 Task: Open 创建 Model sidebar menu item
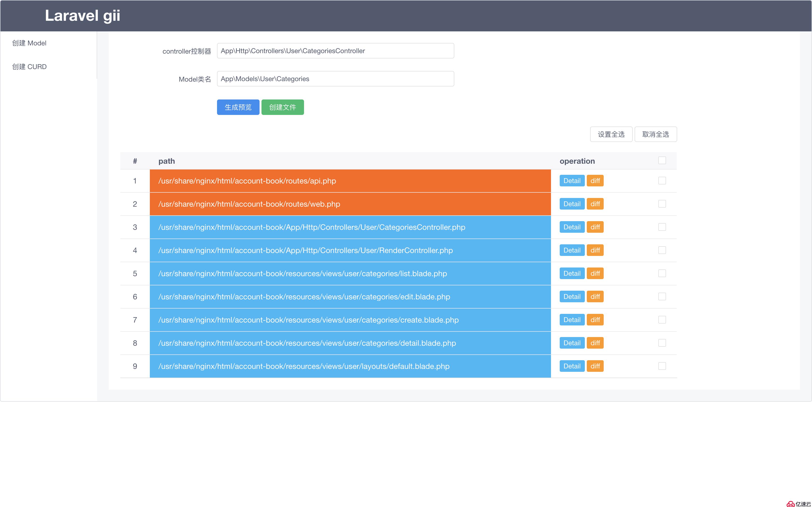29,43
